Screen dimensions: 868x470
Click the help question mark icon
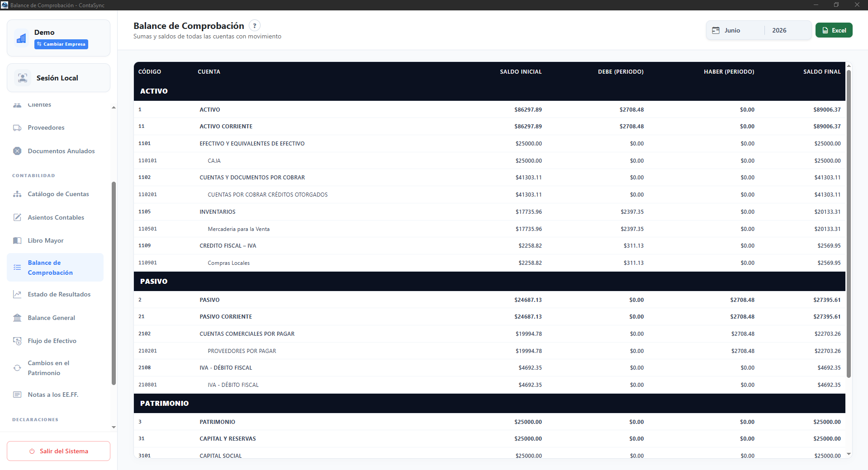tap(255, 26)
